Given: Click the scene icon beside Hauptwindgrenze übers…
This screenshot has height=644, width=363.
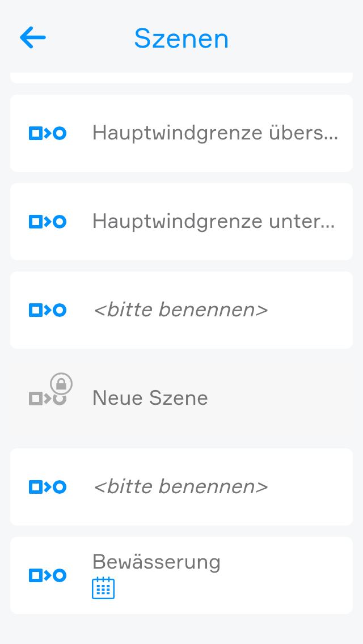Looking at the screenshot, I should coord(48,133).
